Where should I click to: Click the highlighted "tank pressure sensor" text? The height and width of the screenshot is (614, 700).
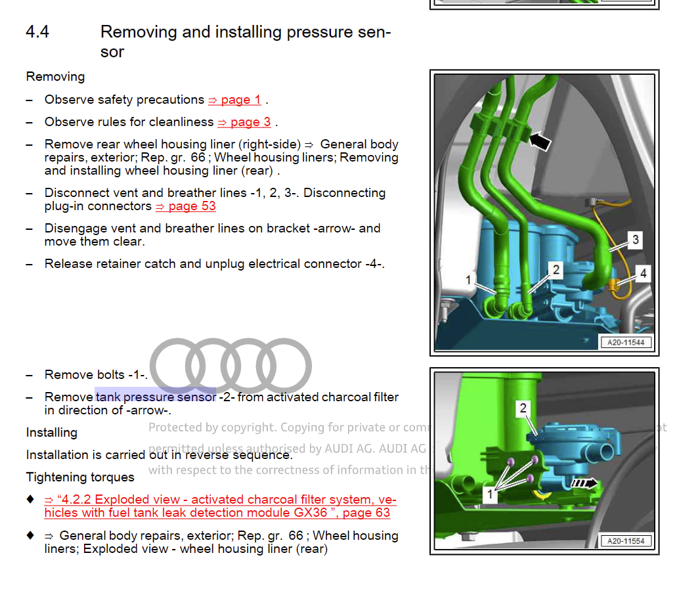point(156,397)
